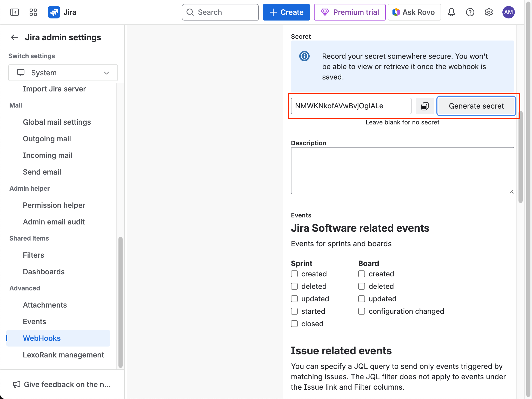Copy the webhook secret using the copy icon
This screenshot has width=532, height=399.
tap(424, 106)
